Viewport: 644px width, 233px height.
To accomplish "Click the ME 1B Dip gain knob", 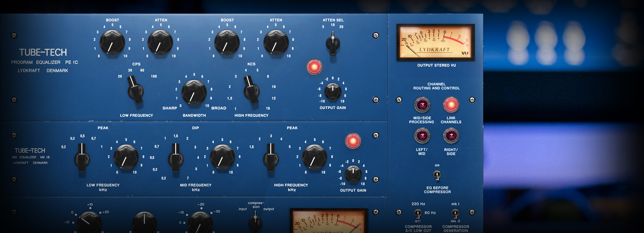I will pyautogui.click(x=222, y=157).
